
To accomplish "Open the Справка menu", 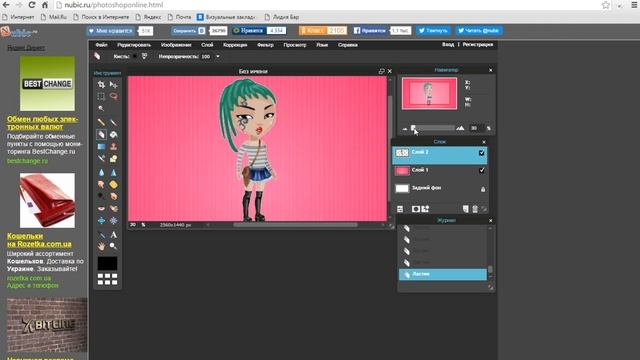I will 348,45.
